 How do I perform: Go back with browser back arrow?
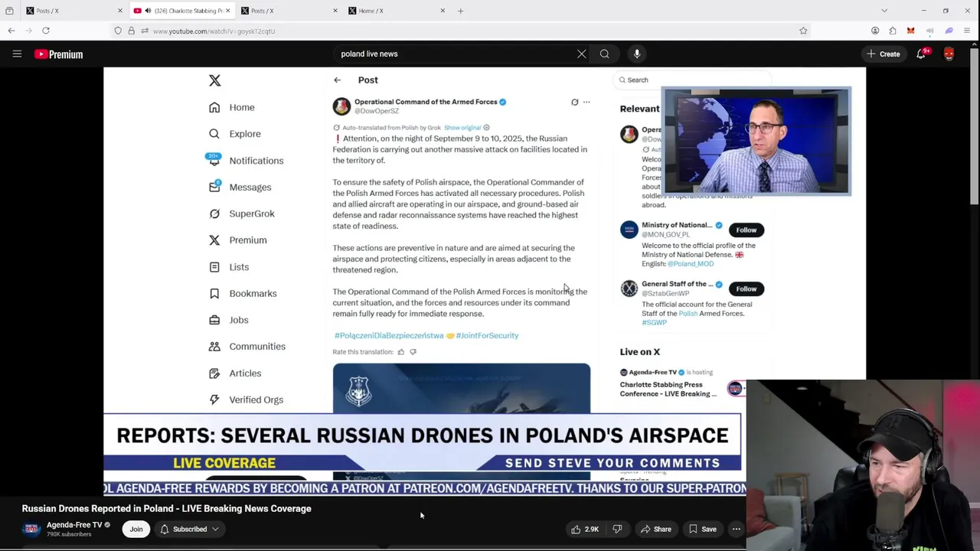pos(11,31)
